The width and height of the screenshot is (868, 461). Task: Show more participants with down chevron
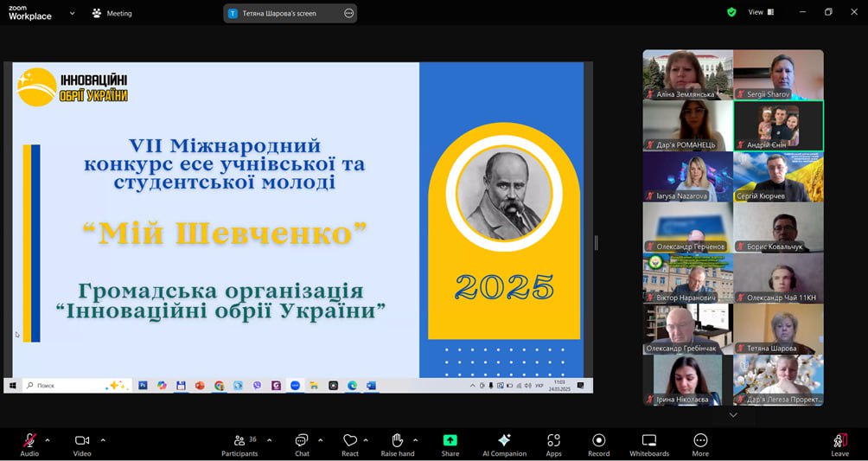[733, 415]
